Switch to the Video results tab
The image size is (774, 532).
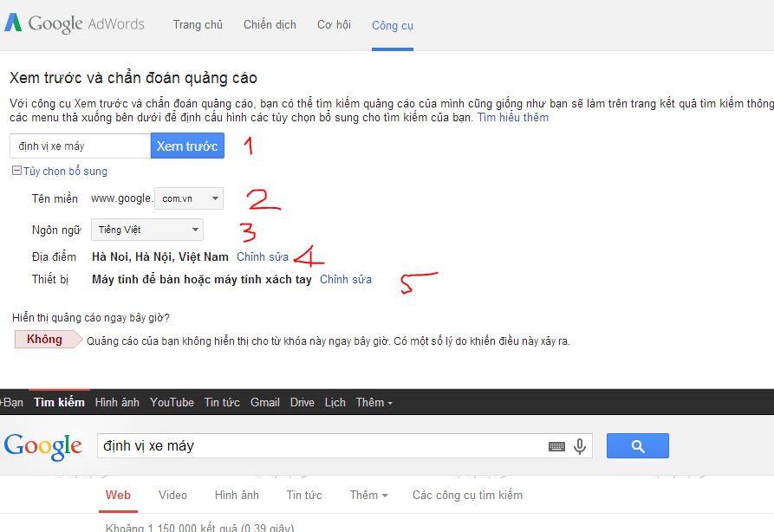(x=172, y=495)
